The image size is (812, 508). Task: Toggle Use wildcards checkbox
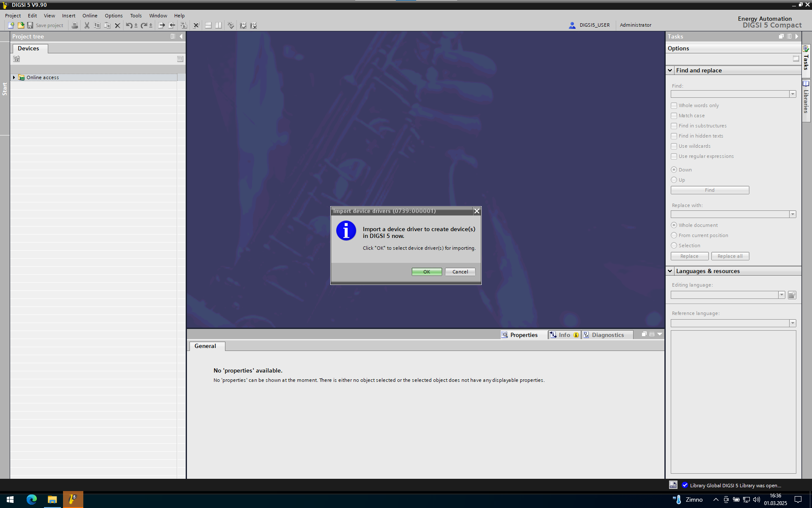pos(674,146)
